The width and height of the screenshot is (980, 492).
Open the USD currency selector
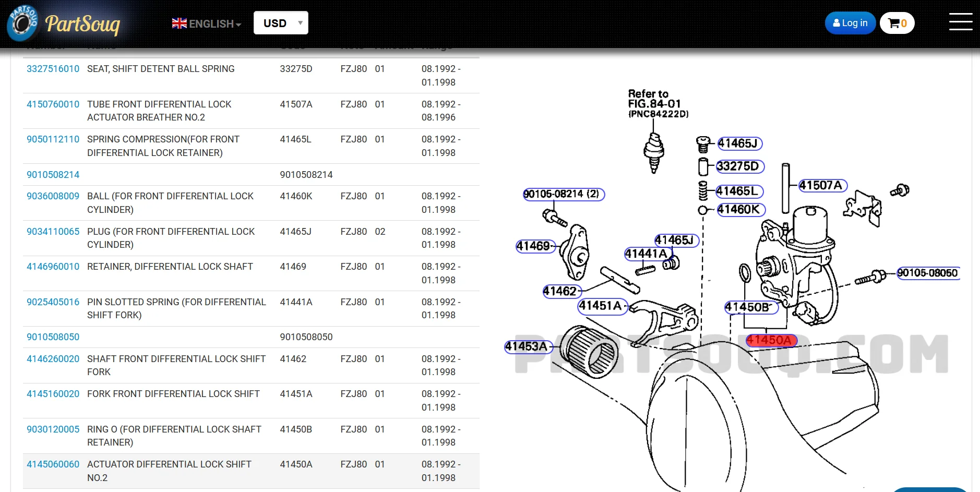[281, 23]
